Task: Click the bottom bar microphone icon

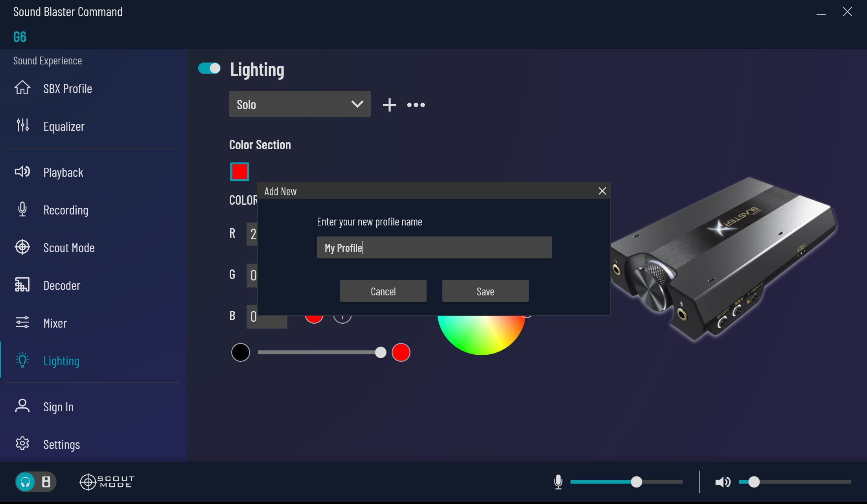Action: [x=558, y=482]
